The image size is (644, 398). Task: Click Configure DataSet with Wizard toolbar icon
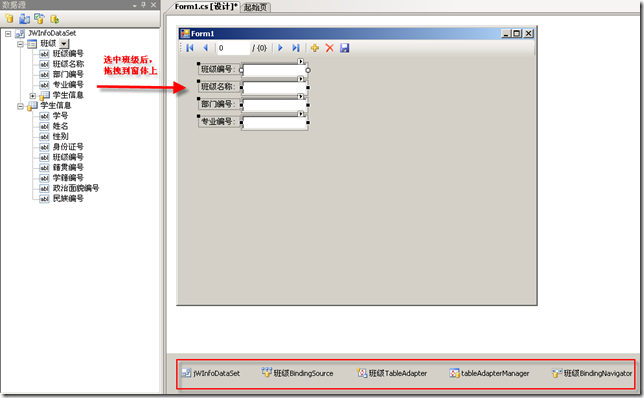(x=39, y=18)
